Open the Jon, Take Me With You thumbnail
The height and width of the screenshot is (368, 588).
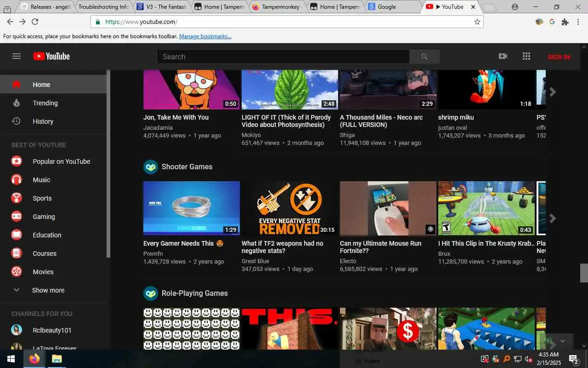tap(192, 90)
